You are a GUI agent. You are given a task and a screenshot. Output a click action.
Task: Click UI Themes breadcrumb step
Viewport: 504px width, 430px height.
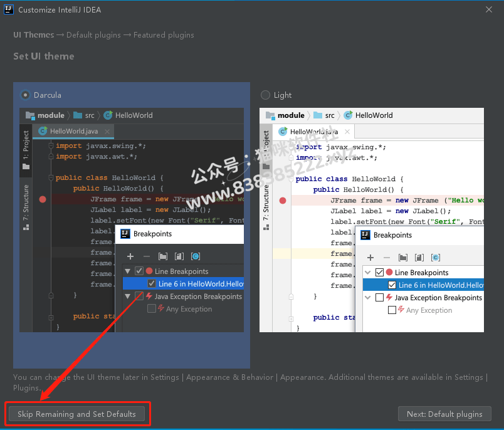pos(34,34)
